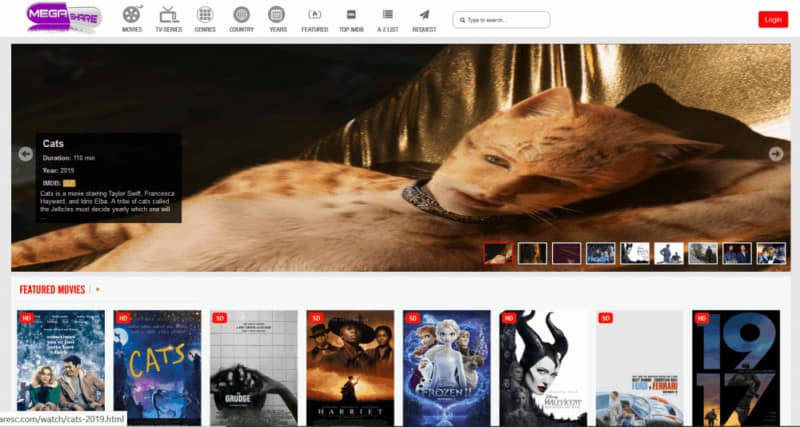This screenshot has width=800, height=427.
Task: Click the SD badge on Ford v Ferrari poster
Action: [605, 318]
